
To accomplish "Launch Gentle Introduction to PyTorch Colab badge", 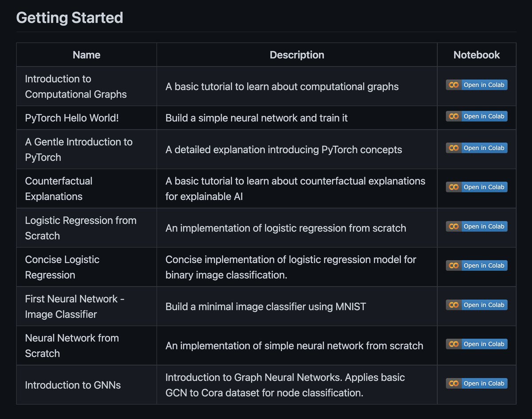I will coord(477,148).
